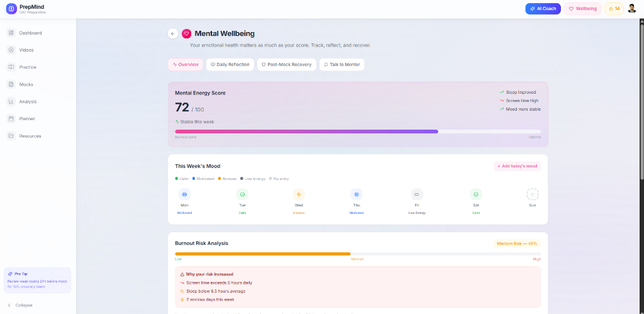
Task: Click the Sleep improved indicator
Action: (518, 93)
